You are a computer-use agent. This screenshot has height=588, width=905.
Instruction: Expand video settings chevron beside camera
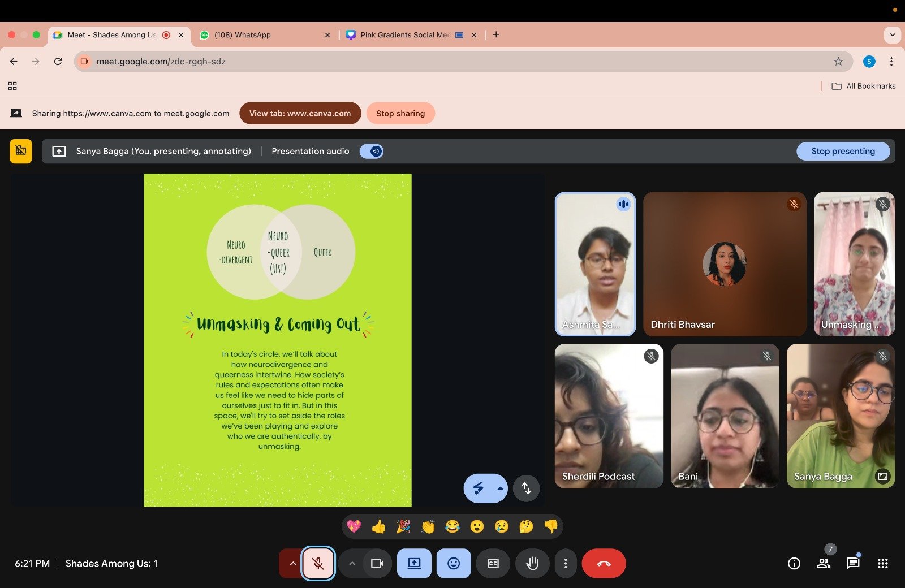pos(352,563)
